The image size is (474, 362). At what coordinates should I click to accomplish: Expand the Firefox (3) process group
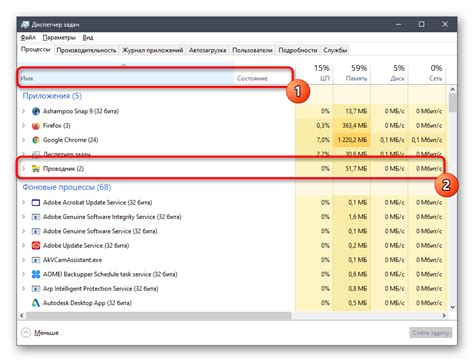[x=23, y=126]
